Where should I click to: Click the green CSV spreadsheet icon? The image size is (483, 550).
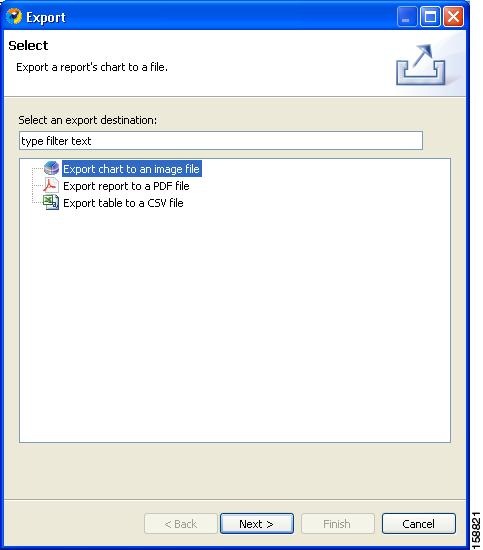click(51, 202)
